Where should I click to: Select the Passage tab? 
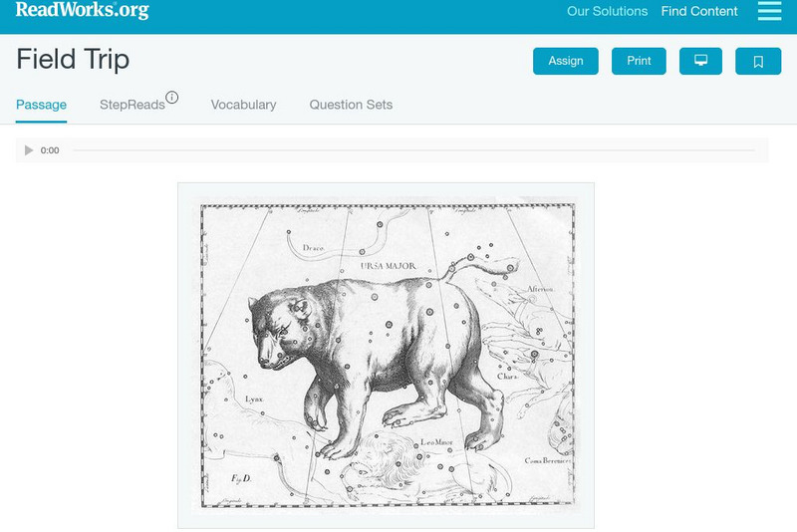(41, 105)
